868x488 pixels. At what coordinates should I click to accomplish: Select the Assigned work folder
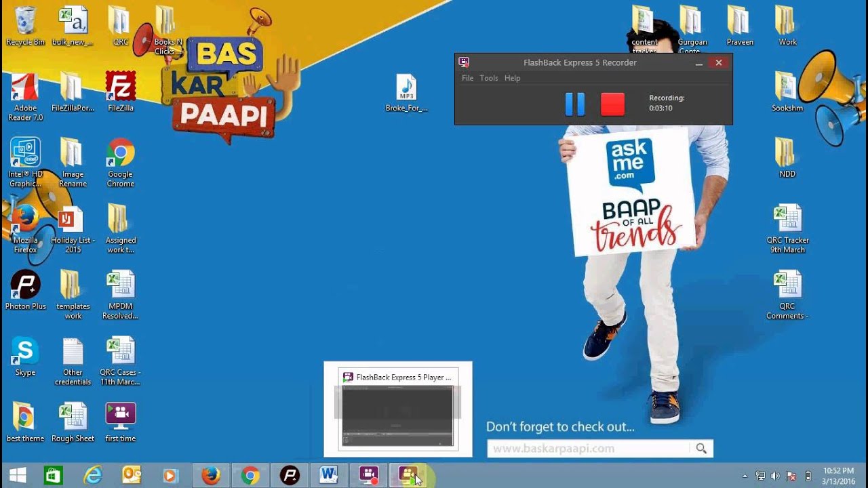click(120, 229)
